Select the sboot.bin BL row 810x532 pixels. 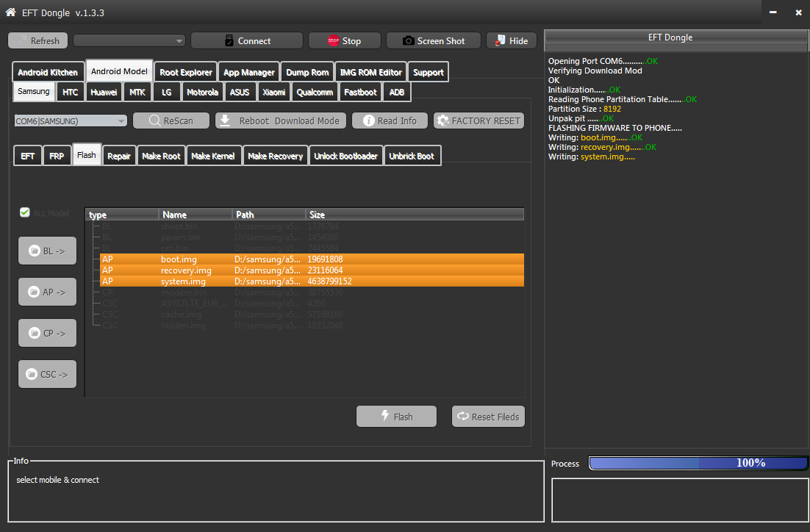click(312, 226)
